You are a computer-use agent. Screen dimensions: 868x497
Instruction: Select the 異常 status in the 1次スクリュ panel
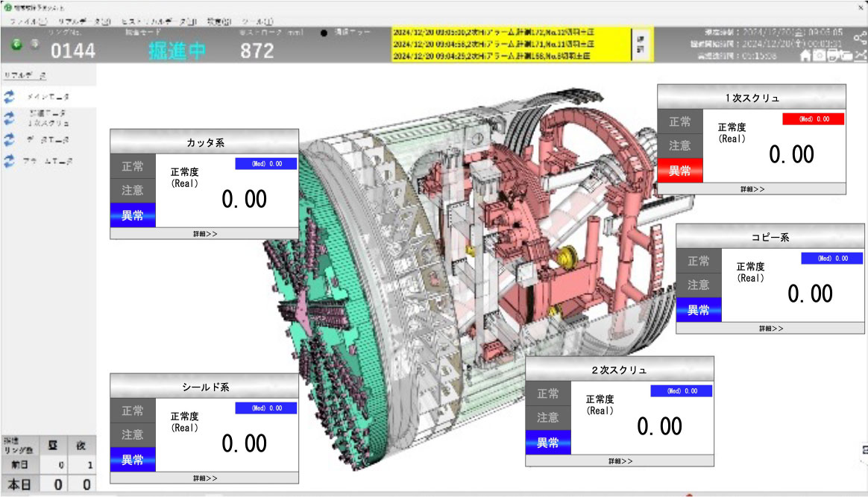(x=679, y=171)
